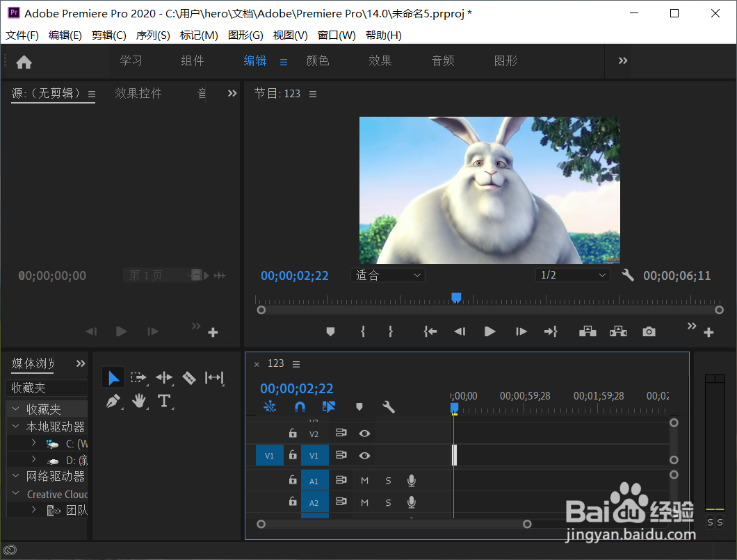
Task: Collapse the 本地驱动器 tree node
Action: 16,426
